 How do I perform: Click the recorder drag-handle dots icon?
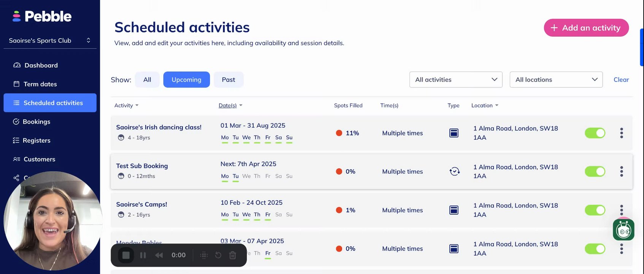[204, 255]
